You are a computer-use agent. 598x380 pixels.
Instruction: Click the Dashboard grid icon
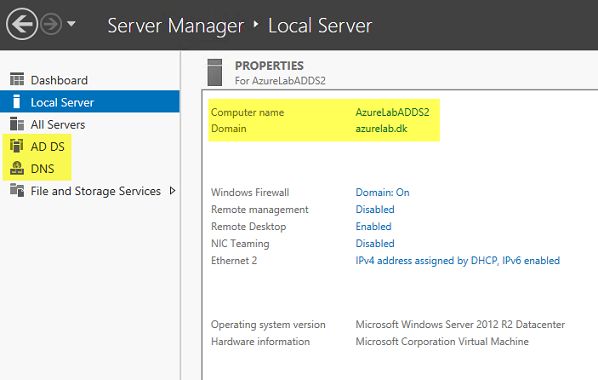tap(17, 79)
